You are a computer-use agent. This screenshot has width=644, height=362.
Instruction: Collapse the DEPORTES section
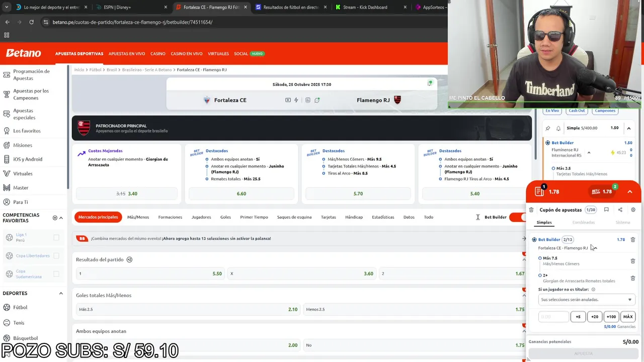pyautogui.click(x=61, y=293)
